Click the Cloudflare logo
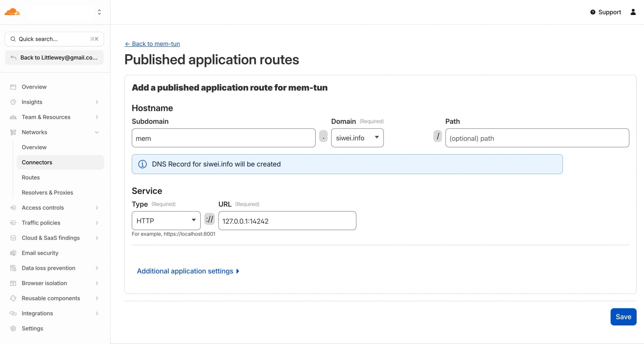This screenshot has width=644, height=344. coord(12,12)
